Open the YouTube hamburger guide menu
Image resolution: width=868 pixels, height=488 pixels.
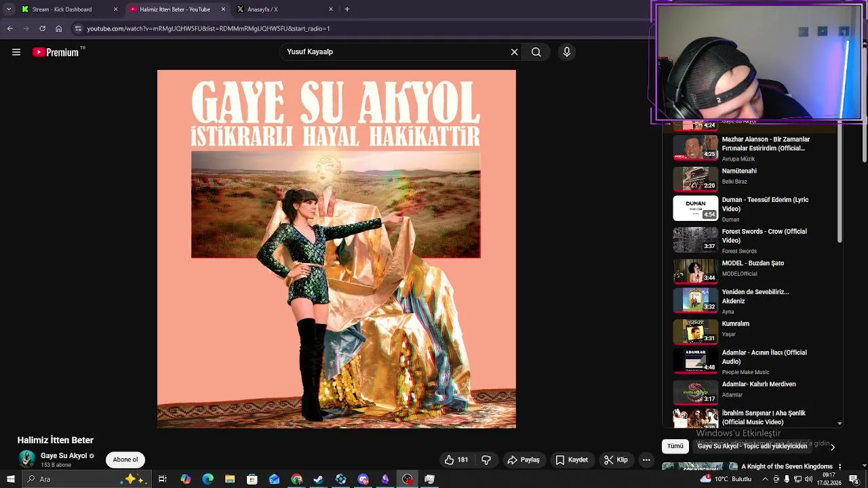click(x=16, y=52)
